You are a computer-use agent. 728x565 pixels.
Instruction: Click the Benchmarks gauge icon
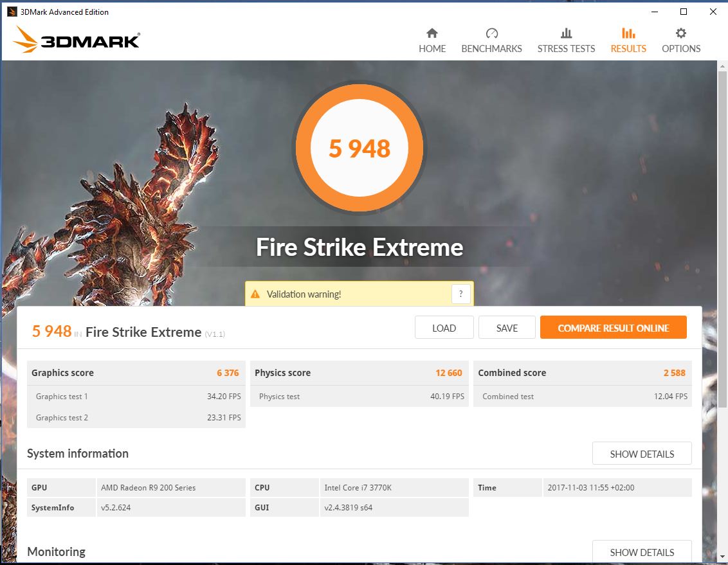coord(492,33)
